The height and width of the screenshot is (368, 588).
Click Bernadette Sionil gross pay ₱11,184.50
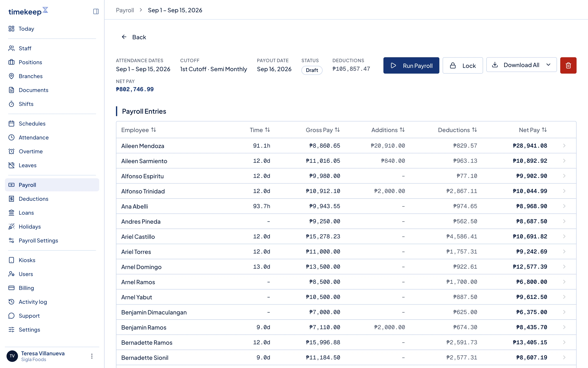[323, 358]
